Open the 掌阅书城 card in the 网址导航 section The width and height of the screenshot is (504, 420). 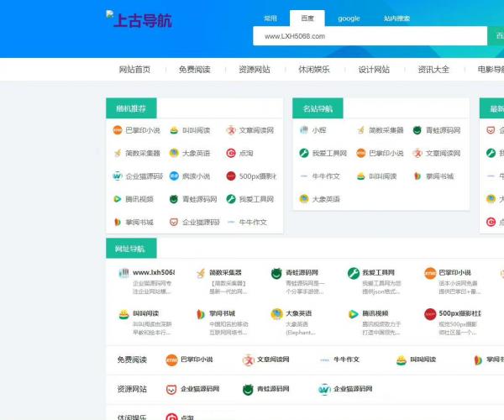tap(222, 323)
